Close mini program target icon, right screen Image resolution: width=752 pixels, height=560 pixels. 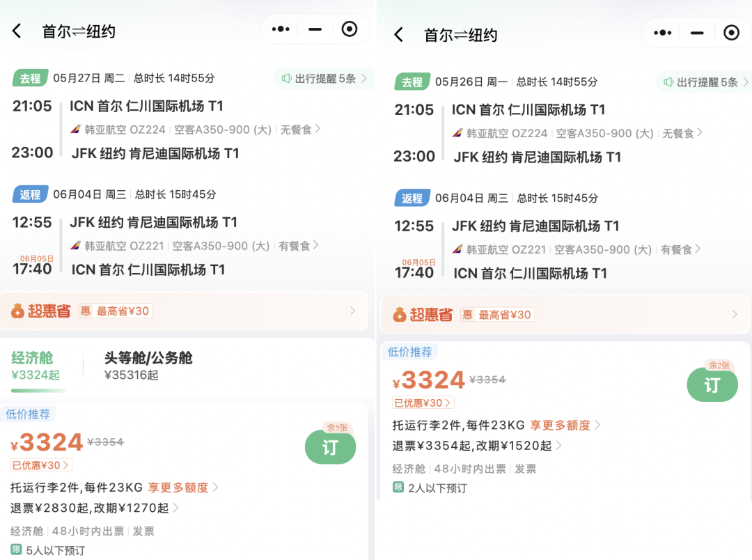(x=731, y=33)
